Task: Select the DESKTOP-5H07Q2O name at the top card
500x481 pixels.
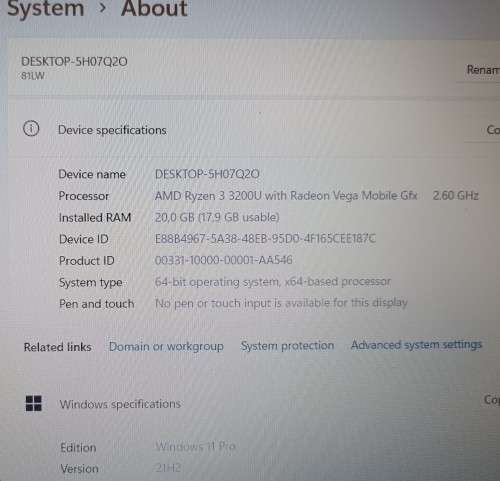Action: click(74, 62)
